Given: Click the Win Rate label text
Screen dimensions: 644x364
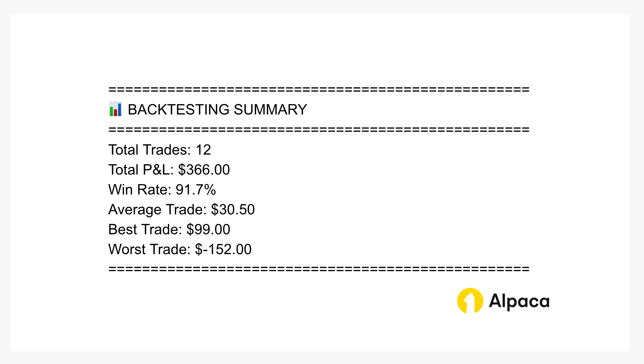Looking at the screenshot, I should tap(140, 189).
